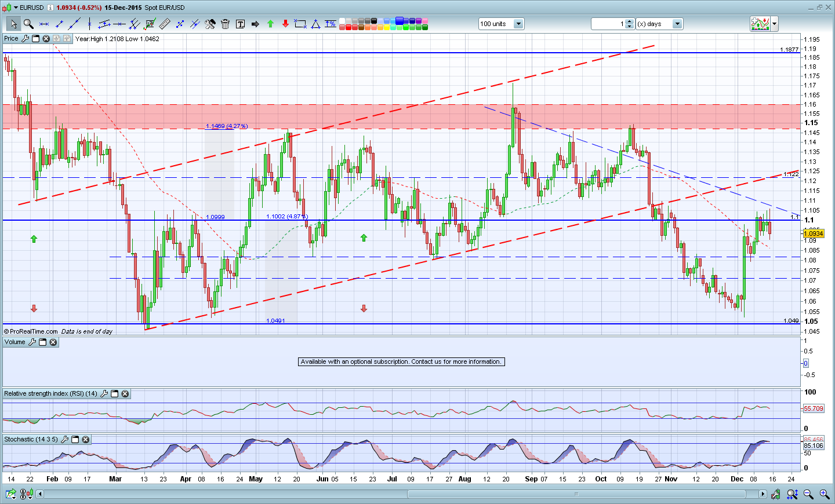Click the optional subscription information message
This screenshot has height=504, width=835.
pyautogui.click(x=401, y=361)
